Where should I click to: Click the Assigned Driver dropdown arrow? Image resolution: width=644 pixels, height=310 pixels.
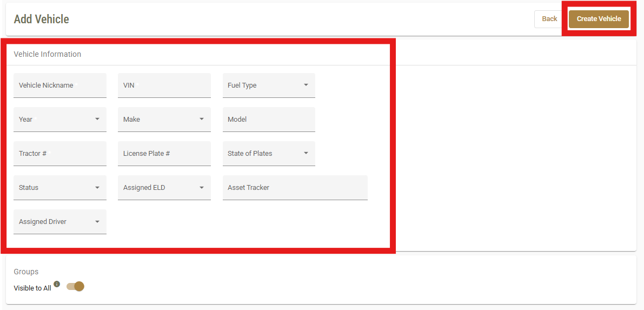tap(97, 222)
